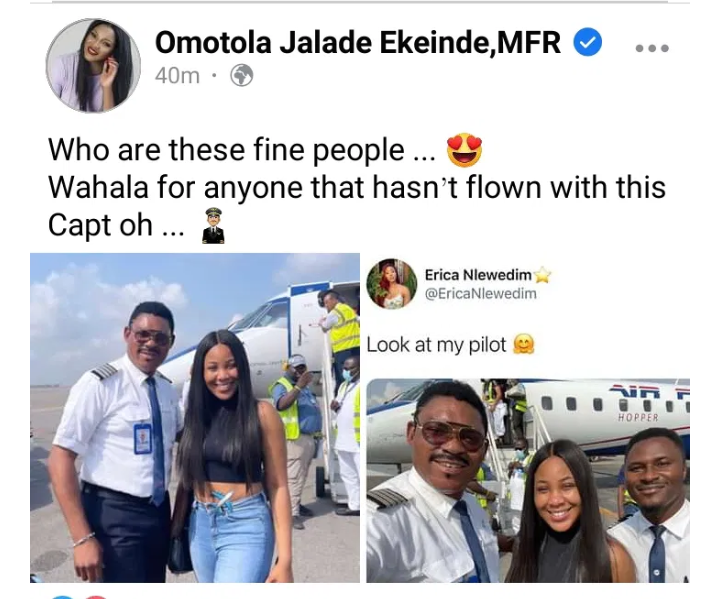The image size is (720, 599).
Task: Open Omotola's circular profile picture
Action: [x=93, y=66]
